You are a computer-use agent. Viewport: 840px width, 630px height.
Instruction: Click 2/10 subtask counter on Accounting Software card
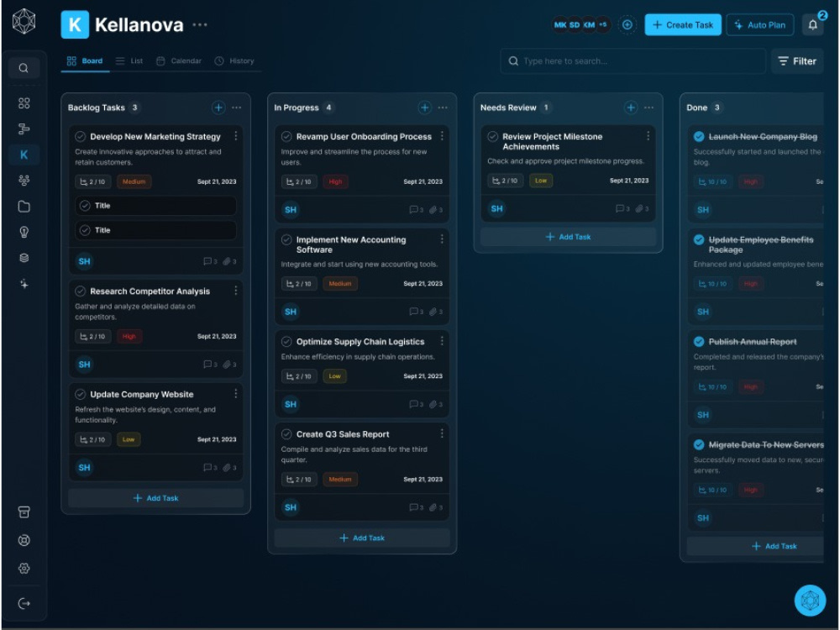click(299, 283)
